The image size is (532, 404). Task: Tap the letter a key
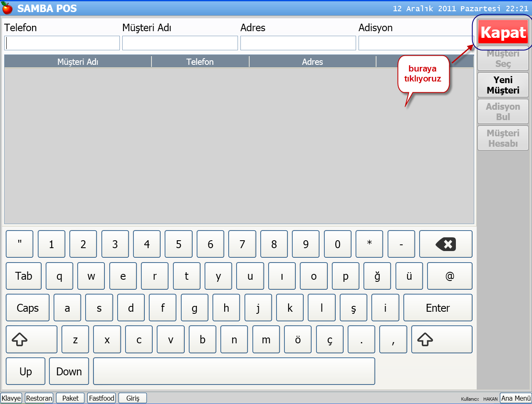[67, 308]
